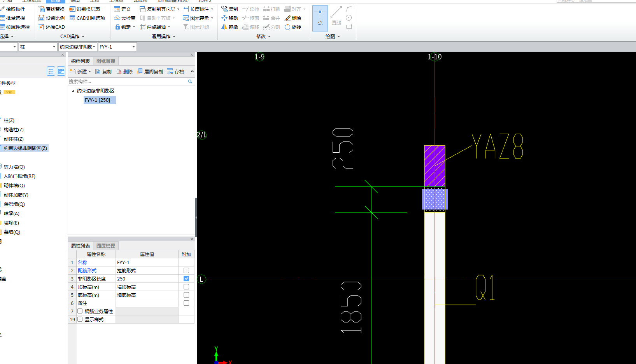
Task: Select the 移动 move tool
Action: (x=230, y=18)
